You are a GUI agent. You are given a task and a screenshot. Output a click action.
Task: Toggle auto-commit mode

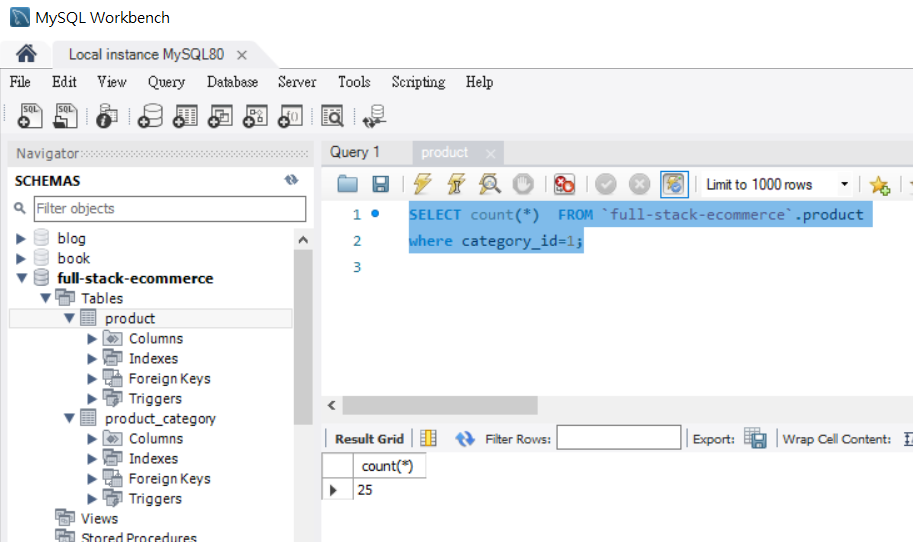click(674, 184)
